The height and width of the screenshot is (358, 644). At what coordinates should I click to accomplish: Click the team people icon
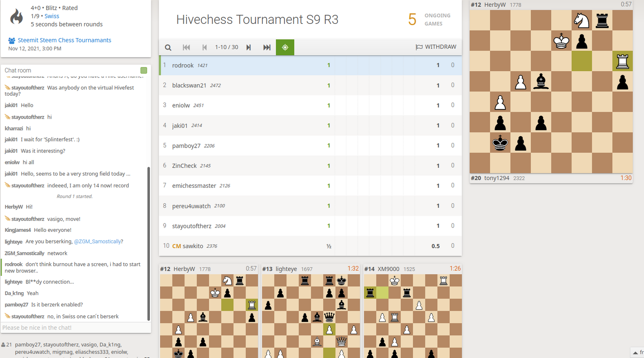(12, 41)
